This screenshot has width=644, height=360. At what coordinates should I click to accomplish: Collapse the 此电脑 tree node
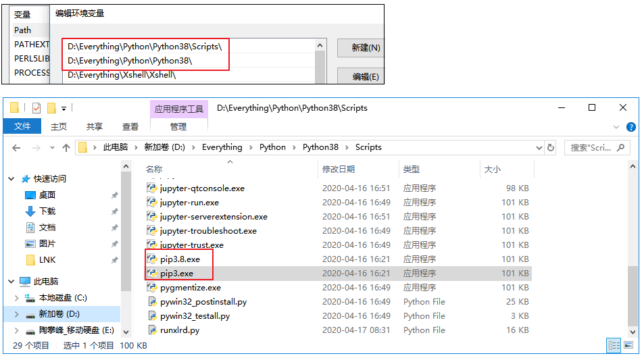[11, 281]
